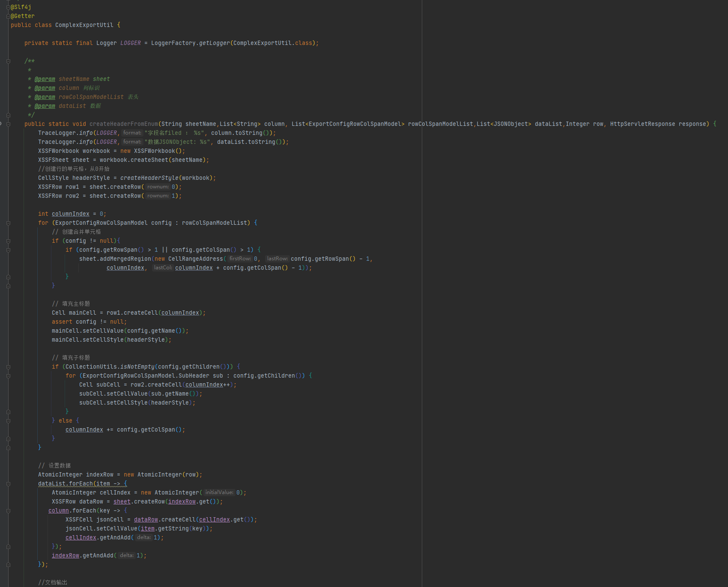
Task: Click the 'columnIndex++' expression in row2.createCell
Action: coord(208,385)
